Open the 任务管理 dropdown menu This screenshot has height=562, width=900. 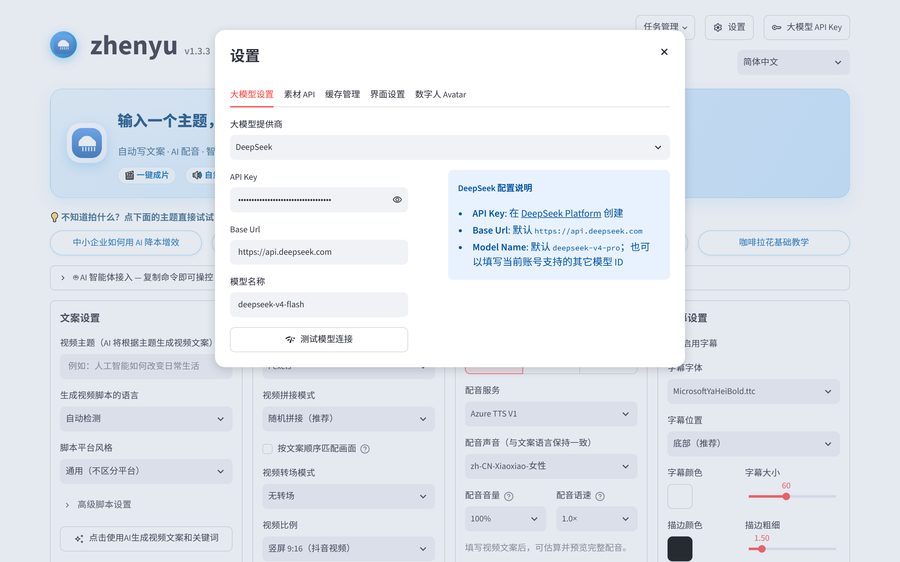coord(665,27)
